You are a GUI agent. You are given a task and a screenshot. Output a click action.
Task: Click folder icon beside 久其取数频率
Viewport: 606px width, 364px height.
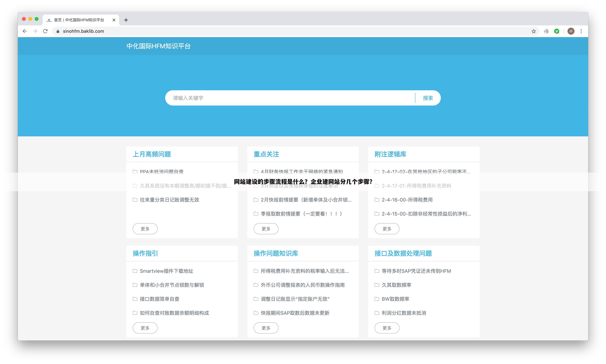(377, 285)
